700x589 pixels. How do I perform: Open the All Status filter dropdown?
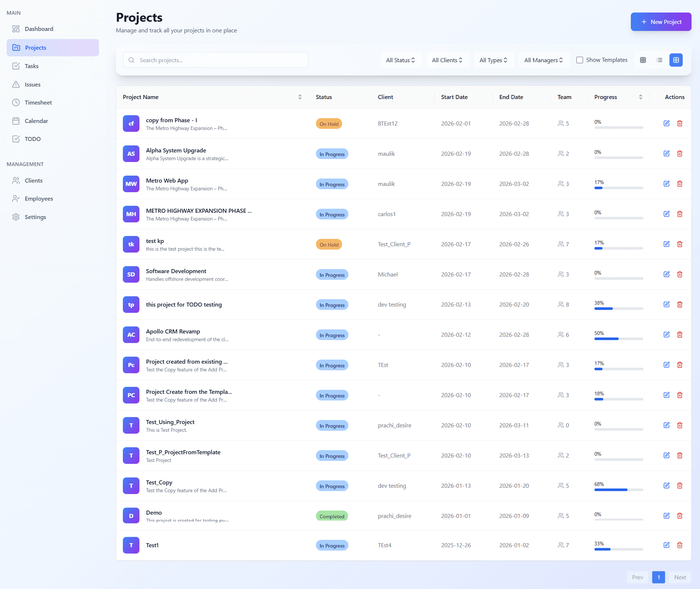coord(400,60)
